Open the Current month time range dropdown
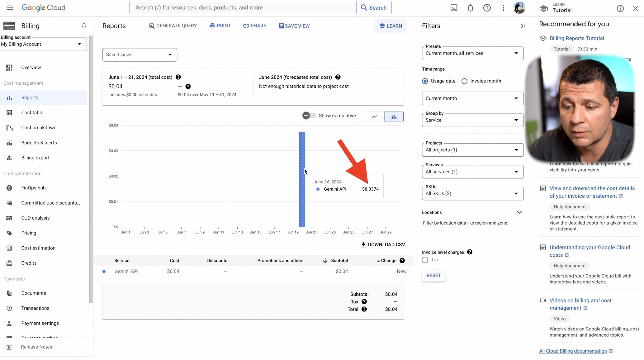The width and height of the screenshot is (644, 360). [x=472, y=98]
